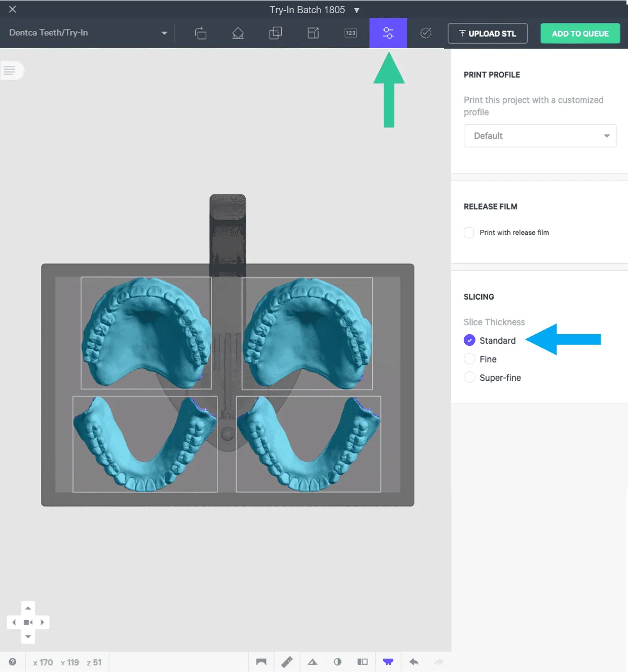This screenshot has height=672, width=628.
Task: Click the z 51 dimension readout
Action: (x=94, y=662)
